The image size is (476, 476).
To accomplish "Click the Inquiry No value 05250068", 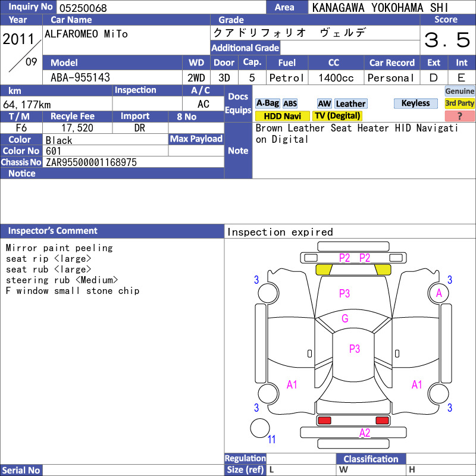I will pyautogui.click(x=83, y=8).
